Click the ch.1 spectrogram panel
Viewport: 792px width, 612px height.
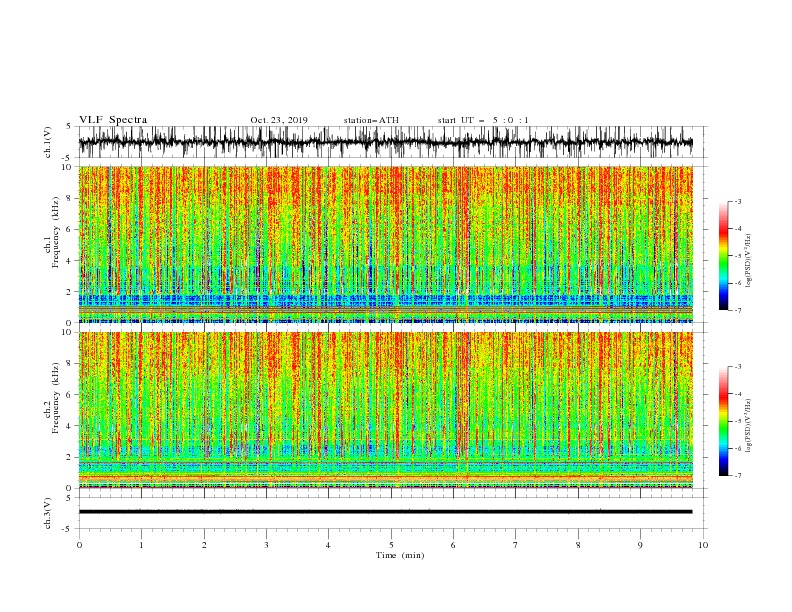tap(385, 244)
